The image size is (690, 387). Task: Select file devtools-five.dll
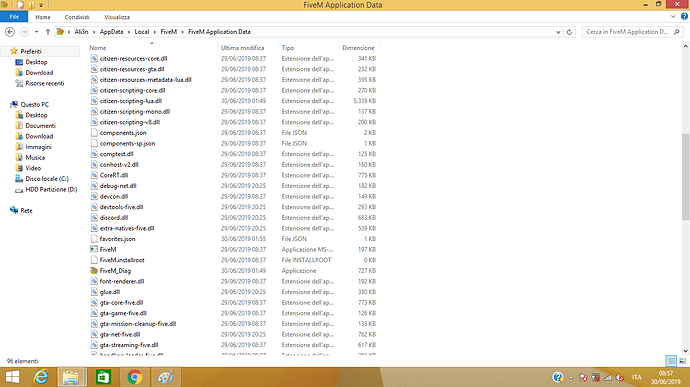pyautogui.click(x=121, y=207)
